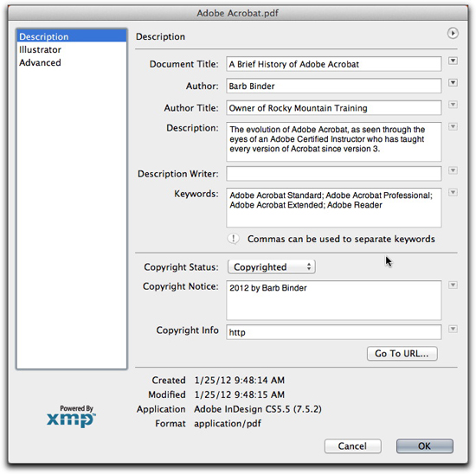
Task: Open the panel flyout menu arrow icon
Action: point(453,33)
